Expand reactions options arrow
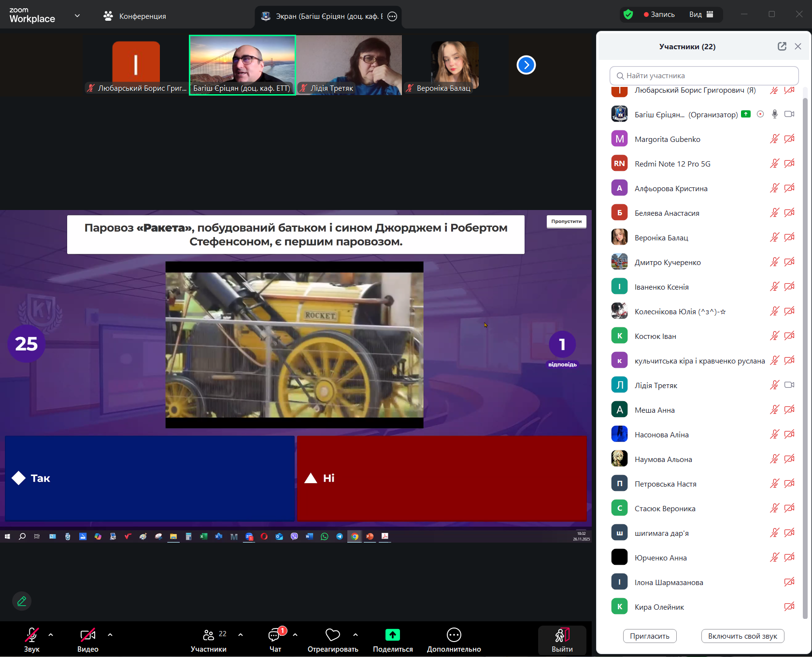Image resolution: width=812 pixels, height=657 pixels. pyautogui.click(x=356, y=635)
